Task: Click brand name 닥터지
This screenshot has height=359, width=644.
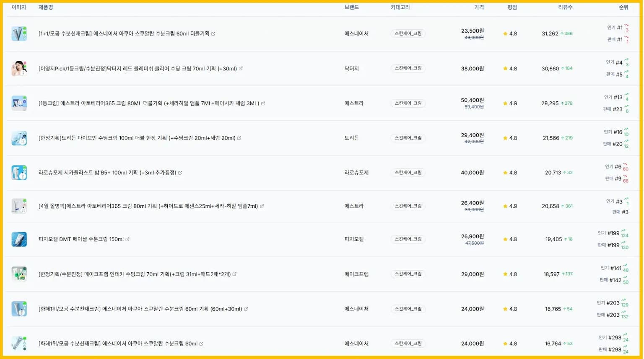Action: (351, 68)
